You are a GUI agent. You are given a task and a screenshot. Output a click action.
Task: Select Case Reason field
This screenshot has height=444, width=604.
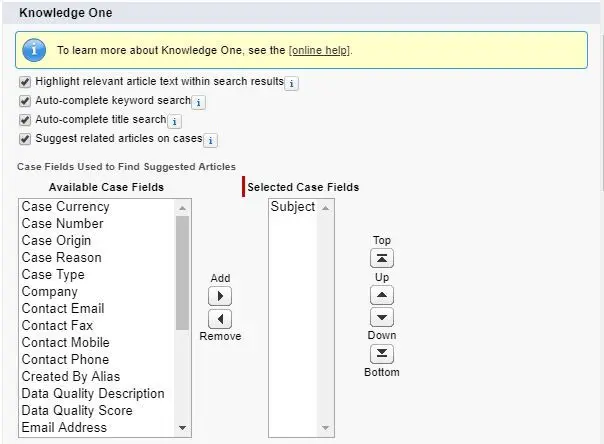click(97, 258)
